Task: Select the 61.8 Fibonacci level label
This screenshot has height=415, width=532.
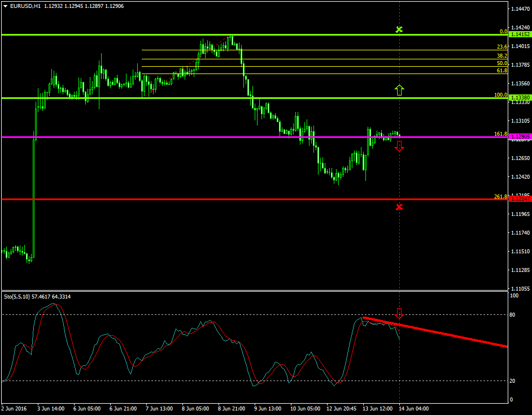Action: click(502, 71)
